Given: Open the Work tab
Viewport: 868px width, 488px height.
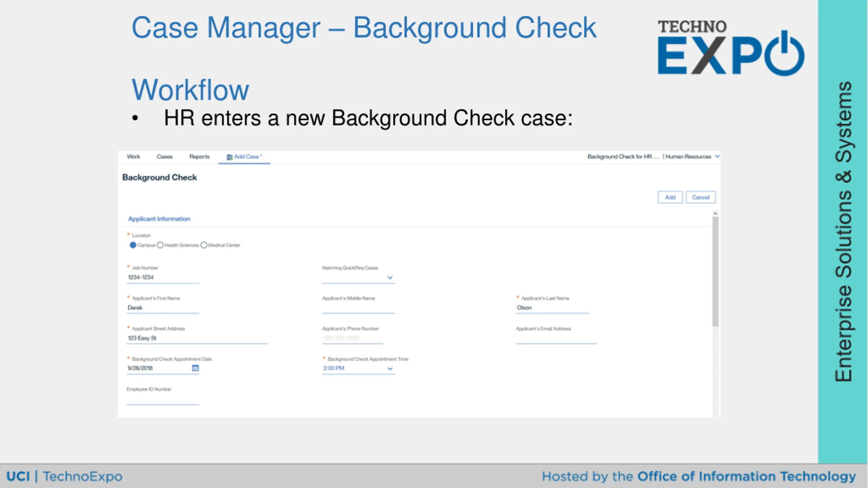Looking at the screenshot, I should pos(133,157).
